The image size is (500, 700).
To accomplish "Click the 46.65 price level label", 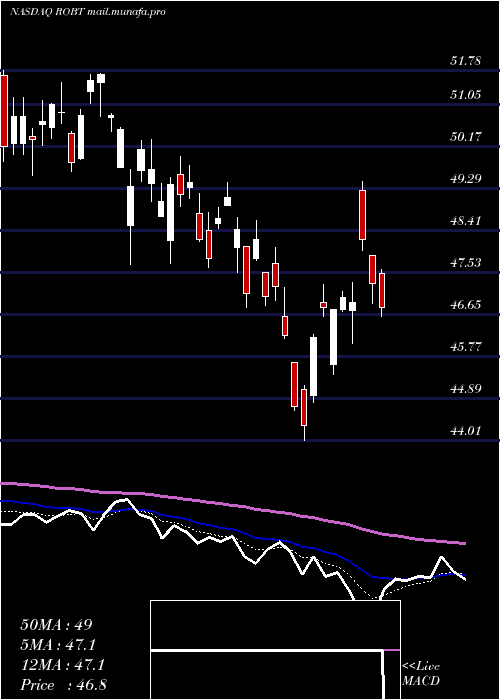I will pyautogui.click(x=465, y=304).
